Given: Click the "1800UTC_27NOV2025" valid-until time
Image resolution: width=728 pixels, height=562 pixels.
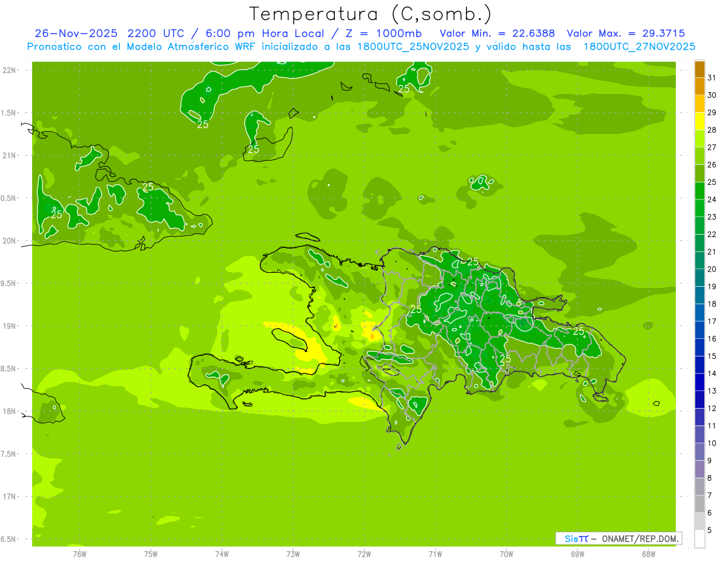Looking at the screenshot, I should click(639, 46).
